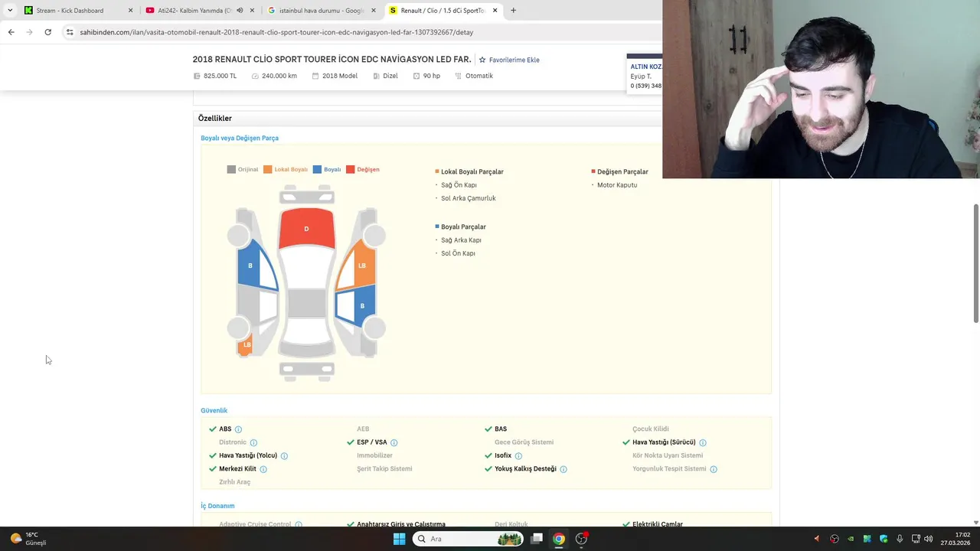Click the Yokuş Kalkış Desteği checked feature
This screenshot has width=980, height=551.
521,469
